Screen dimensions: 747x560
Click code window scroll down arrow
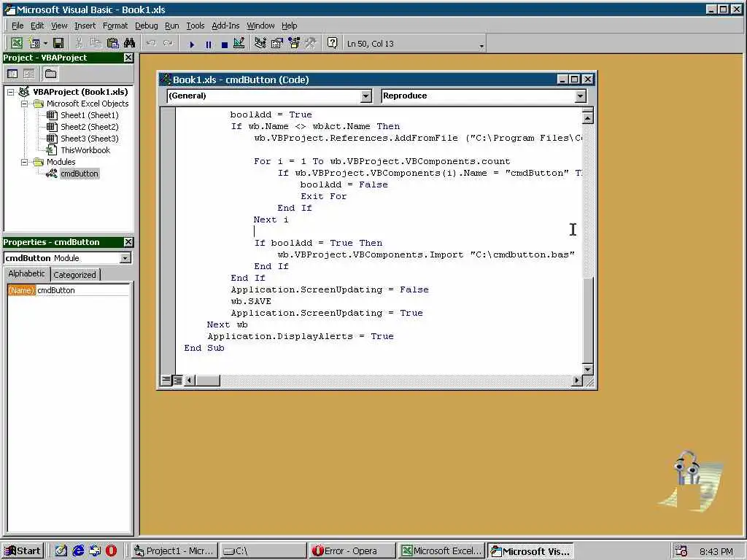pos(588,369)
